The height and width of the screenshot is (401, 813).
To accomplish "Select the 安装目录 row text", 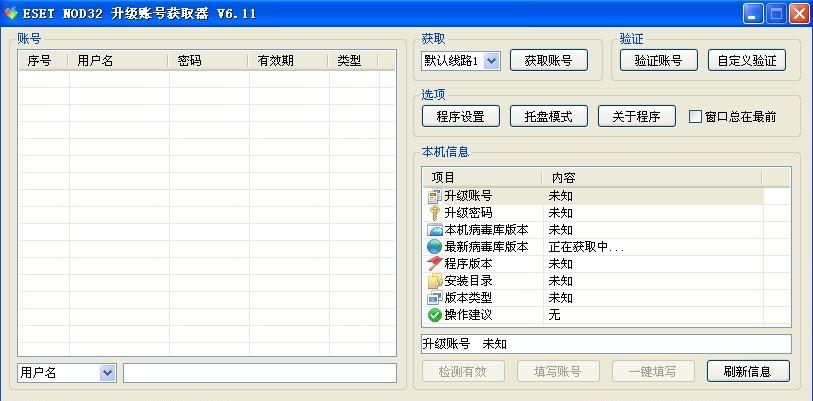I will tap(468, 281).
